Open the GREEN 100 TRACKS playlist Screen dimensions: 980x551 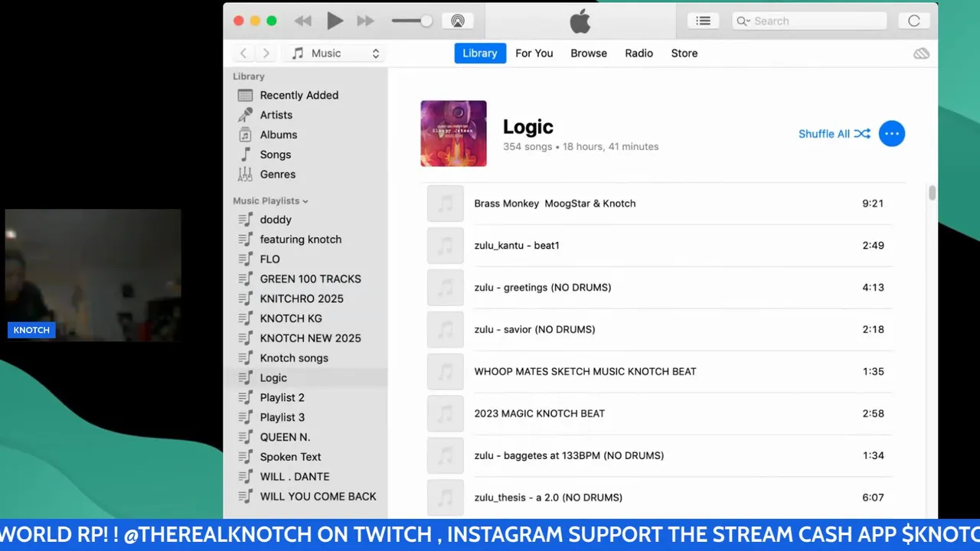click(x=305, y=279)
